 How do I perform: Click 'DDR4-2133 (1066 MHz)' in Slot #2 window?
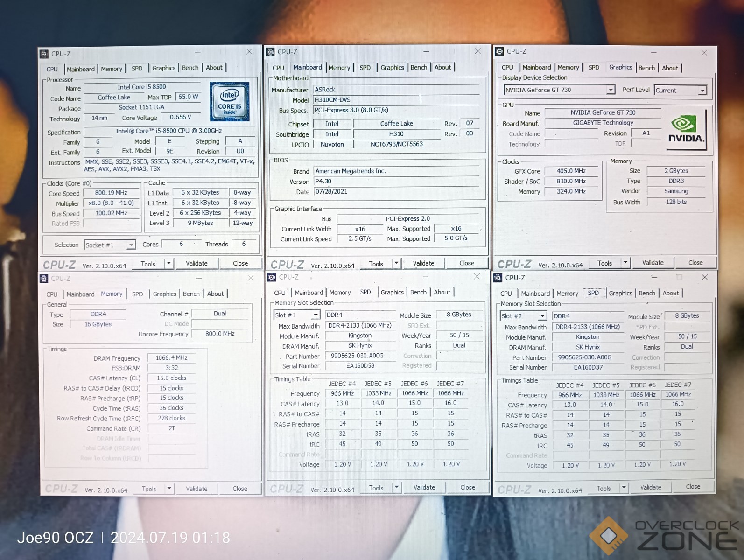tap(588, 327)
